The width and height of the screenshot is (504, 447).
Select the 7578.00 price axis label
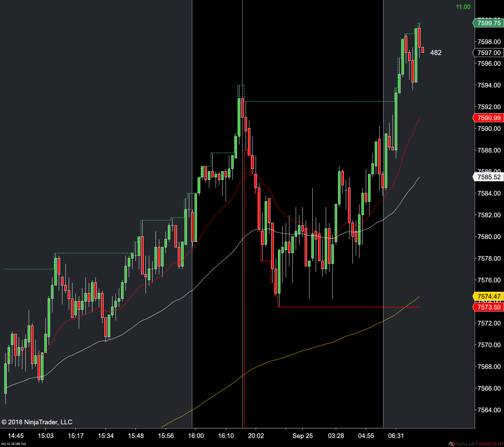tap(489, 258)
